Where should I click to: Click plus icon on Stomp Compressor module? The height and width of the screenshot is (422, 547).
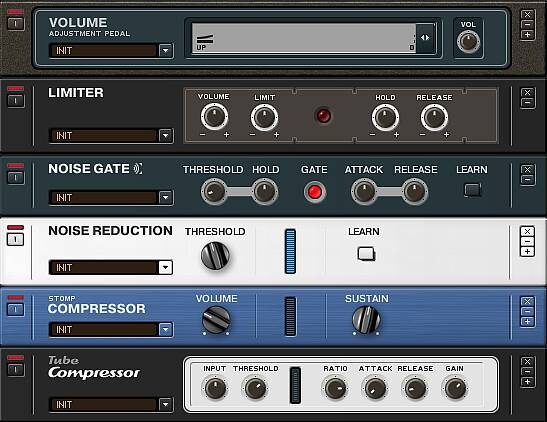pos(527,322)
